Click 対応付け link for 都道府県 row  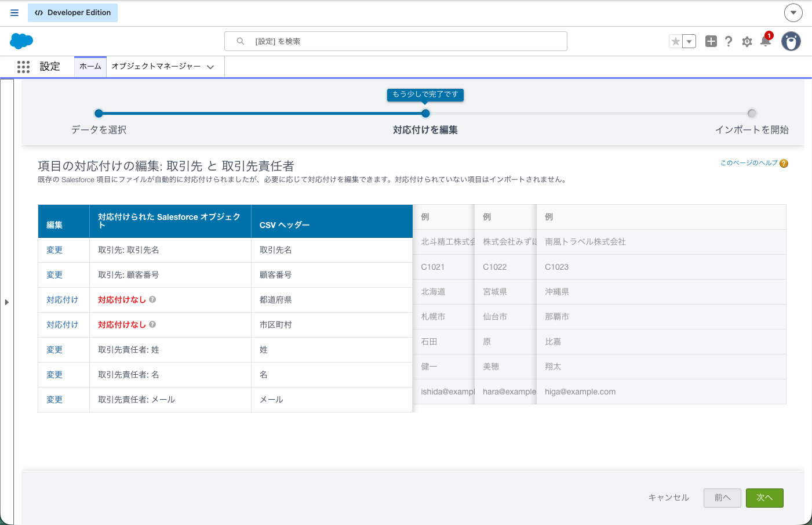pyautogui.click(x=62, y=300)
